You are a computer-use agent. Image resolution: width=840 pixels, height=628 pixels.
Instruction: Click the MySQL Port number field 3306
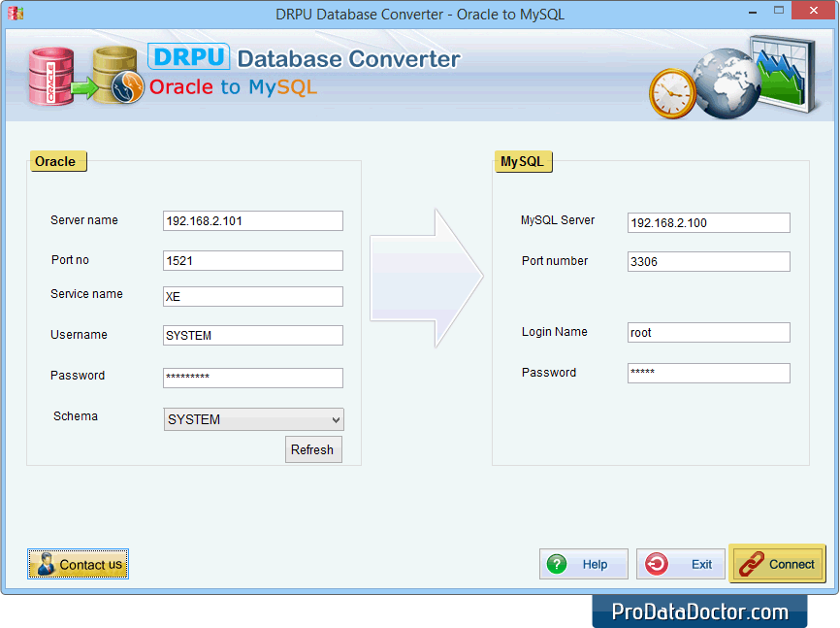pos(708,262)
